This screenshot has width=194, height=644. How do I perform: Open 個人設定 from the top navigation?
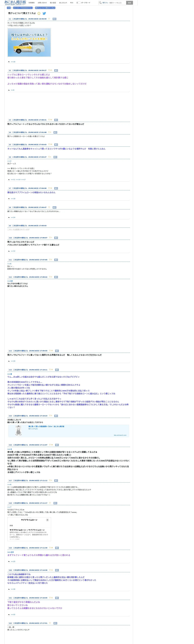tap(53, 3)
